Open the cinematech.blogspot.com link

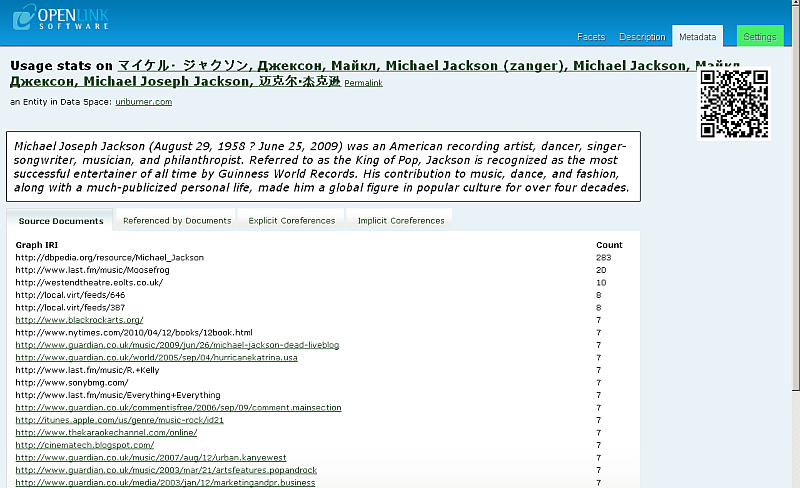[85, 445]
